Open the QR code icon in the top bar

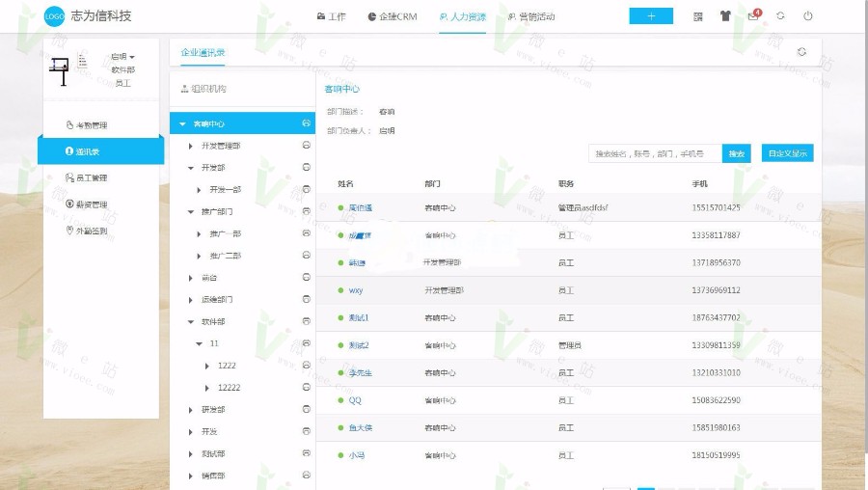click(x=698, y=16)
